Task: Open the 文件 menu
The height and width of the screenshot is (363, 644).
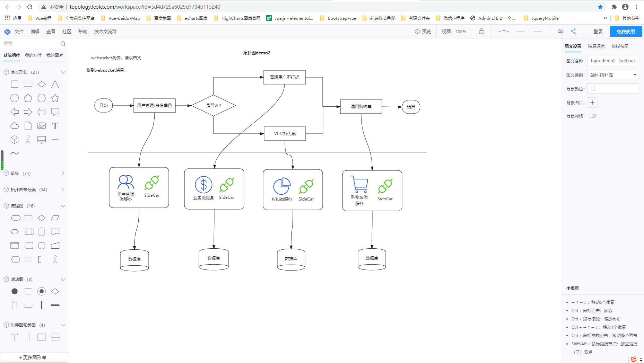Action: point(19,31)
